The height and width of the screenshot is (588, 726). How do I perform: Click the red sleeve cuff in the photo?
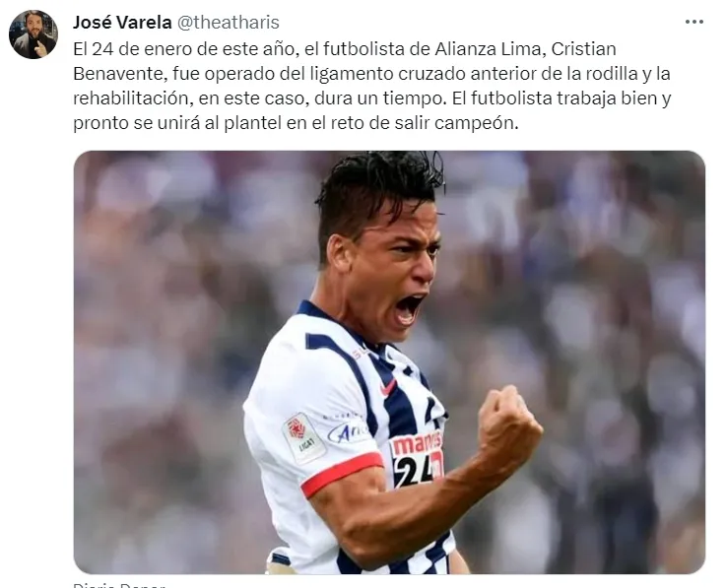tap(342, 474)
